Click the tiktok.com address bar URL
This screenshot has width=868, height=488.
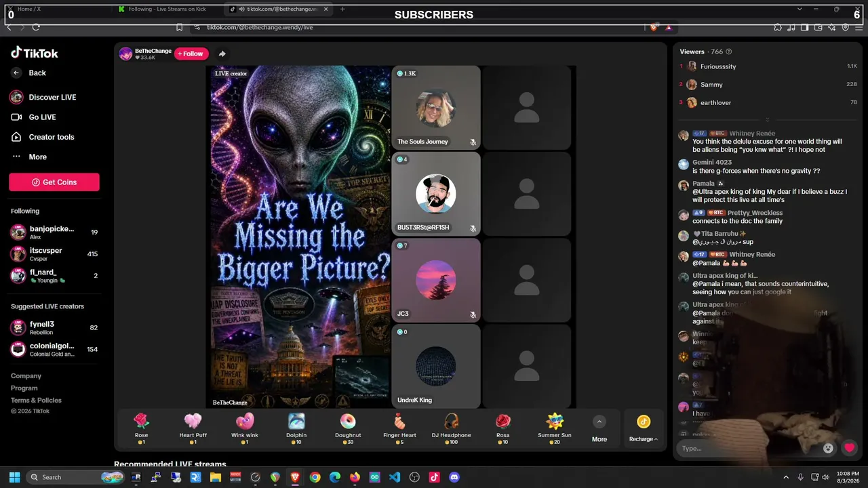(260, 27)
